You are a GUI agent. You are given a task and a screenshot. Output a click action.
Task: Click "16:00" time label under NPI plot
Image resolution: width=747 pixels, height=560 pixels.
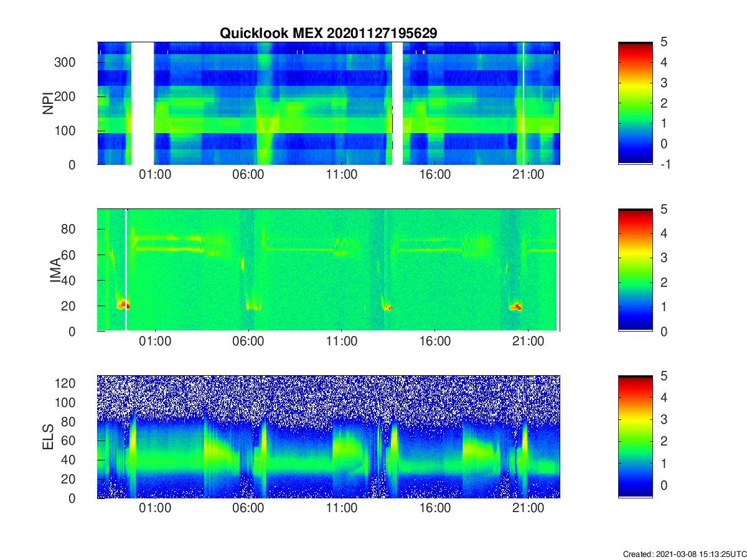(x=435, y=175)
